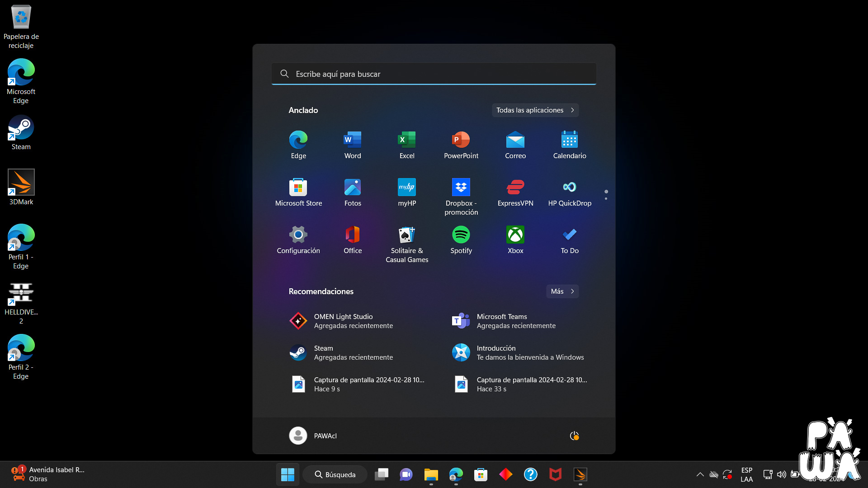
Task: Open network settings tray icon
Action: point(768,474)
